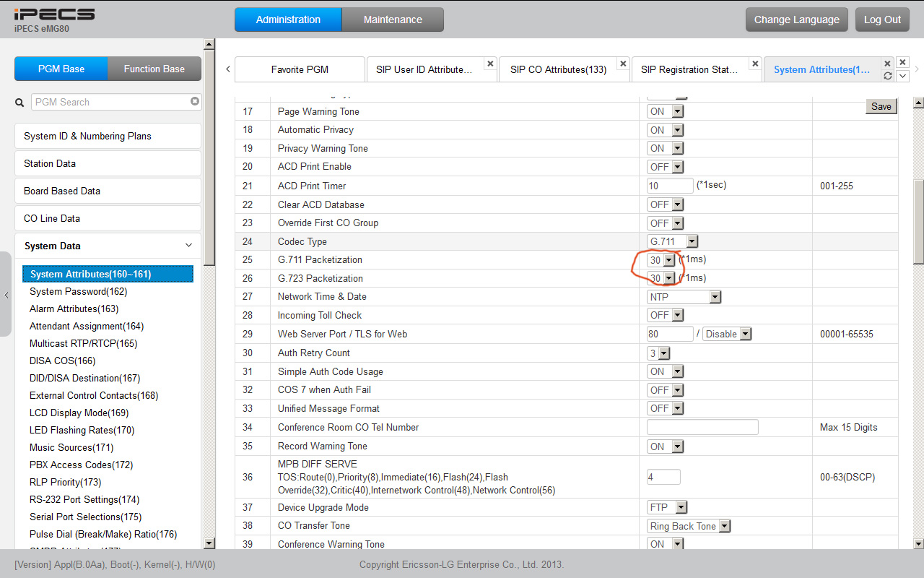
Task: Select Music Sources(171) in the sidebar
Action: pos(71,448)
